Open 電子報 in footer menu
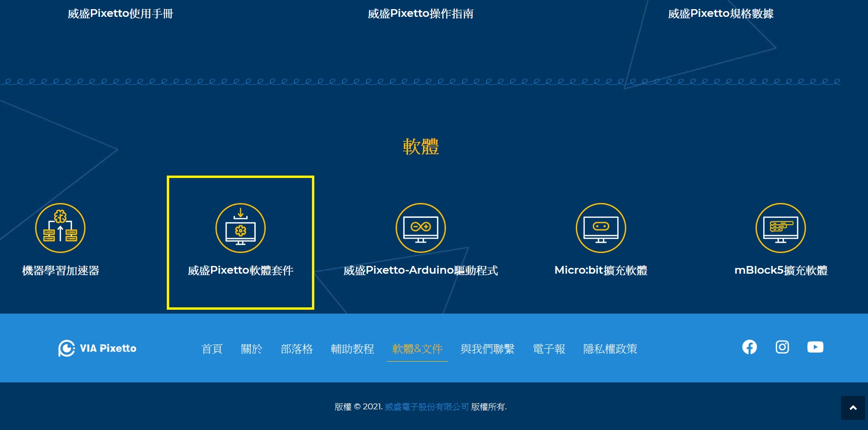868x430 pixels. pos(549,349)
